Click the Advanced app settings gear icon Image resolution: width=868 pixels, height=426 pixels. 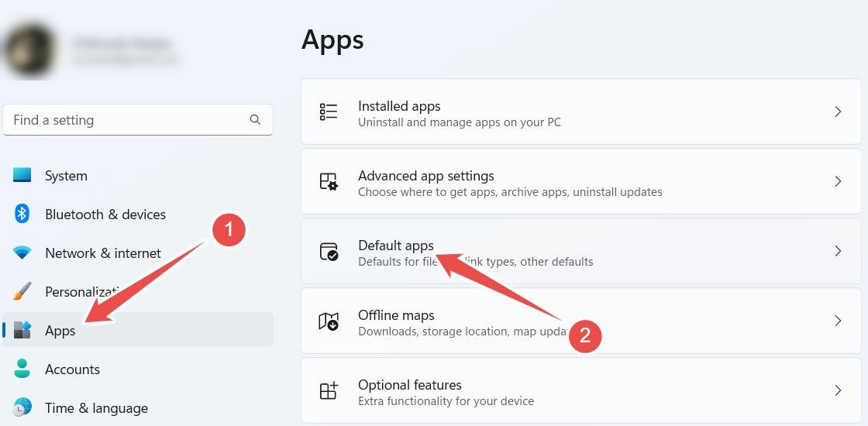(x=329, y=181)
